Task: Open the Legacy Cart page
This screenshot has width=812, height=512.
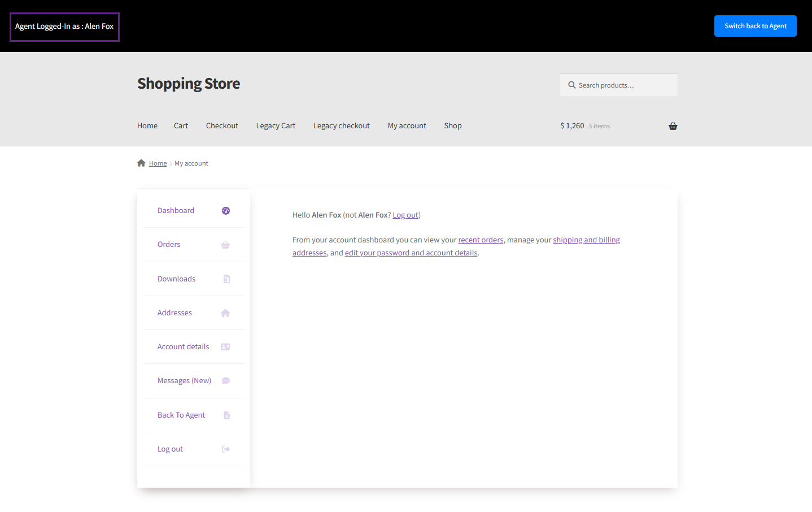Action: pos(276,125)
